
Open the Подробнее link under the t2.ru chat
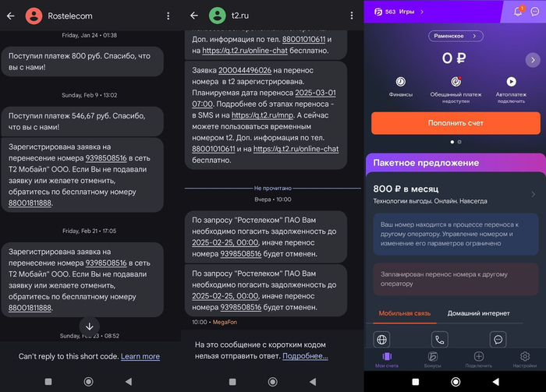coord(305,355)
